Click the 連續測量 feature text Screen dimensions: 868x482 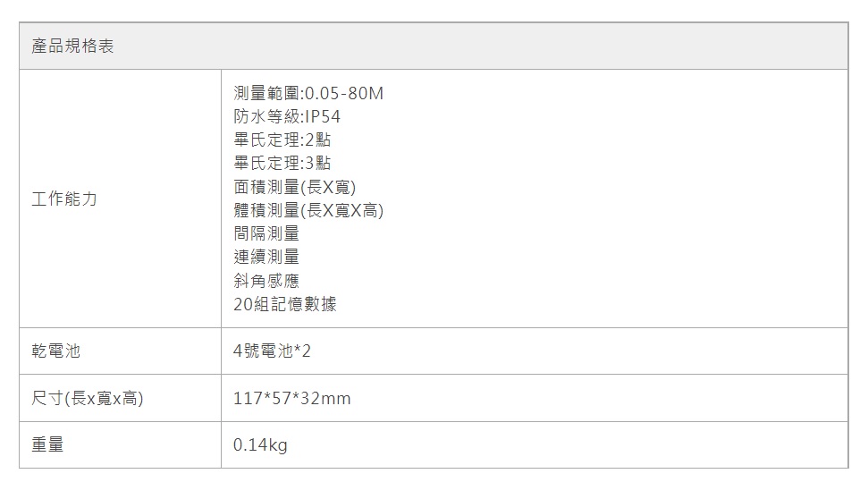pos(265,258)
